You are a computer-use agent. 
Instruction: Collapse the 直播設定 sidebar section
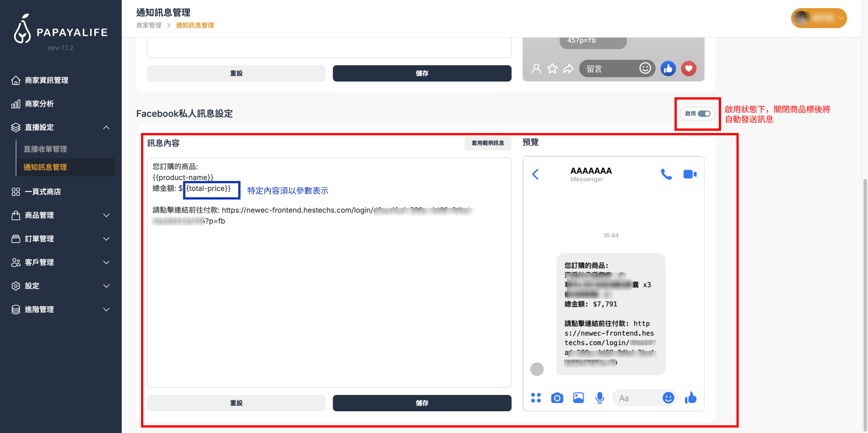(106, 128)
